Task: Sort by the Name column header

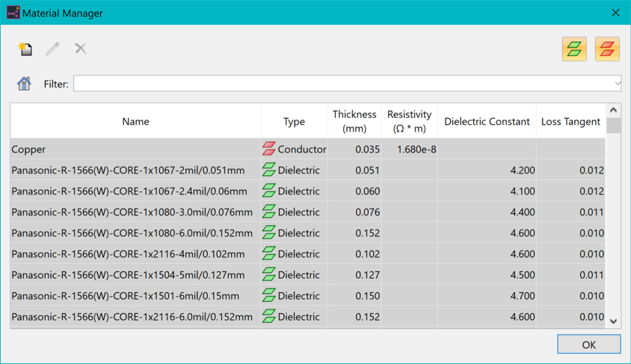Action: [135, 122]
